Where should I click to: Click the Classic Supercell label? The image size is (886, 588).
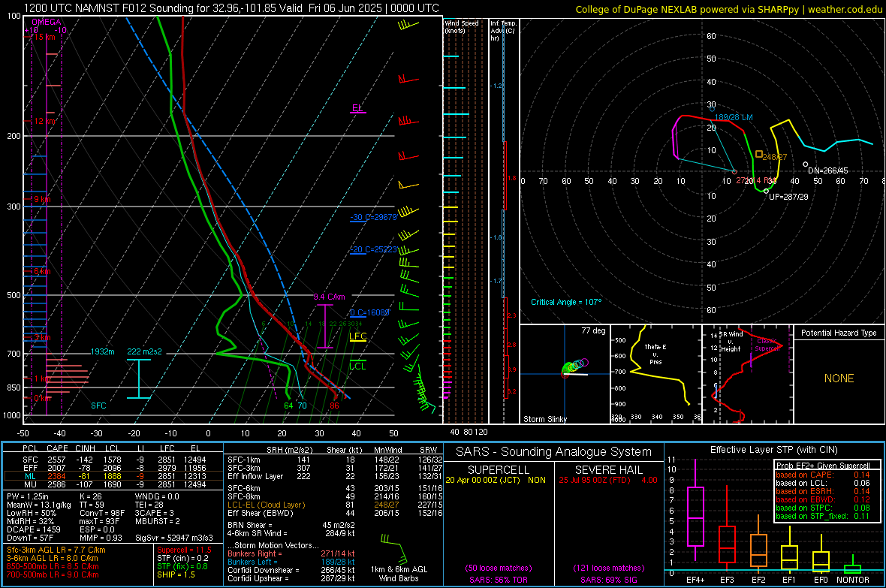coord(767,345)
